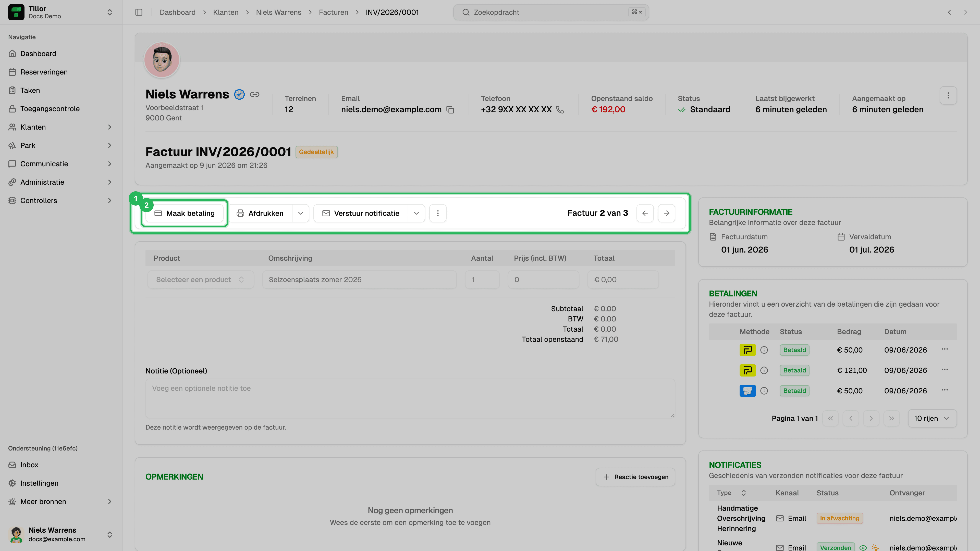Go to Niels Warrens breadcrumb
Image resolution: width=980 pixels, height=551 pixels.
(278, 12)
